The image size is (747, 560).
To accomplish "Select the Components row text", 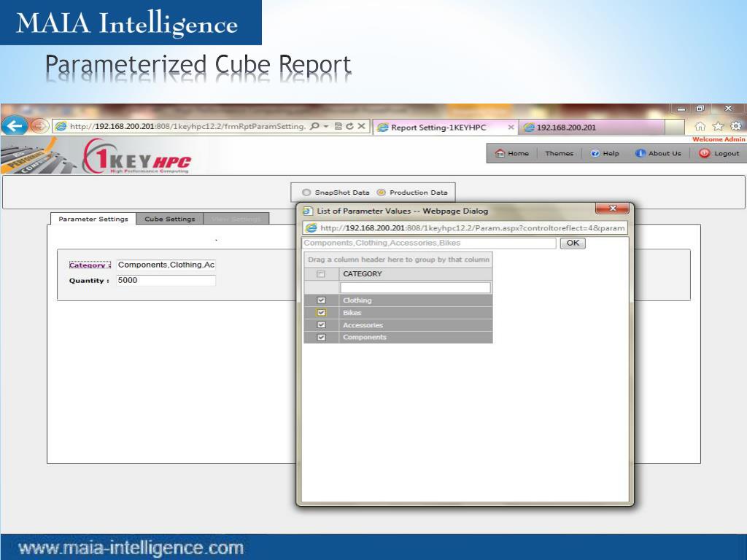I will [x=365, y=337].
